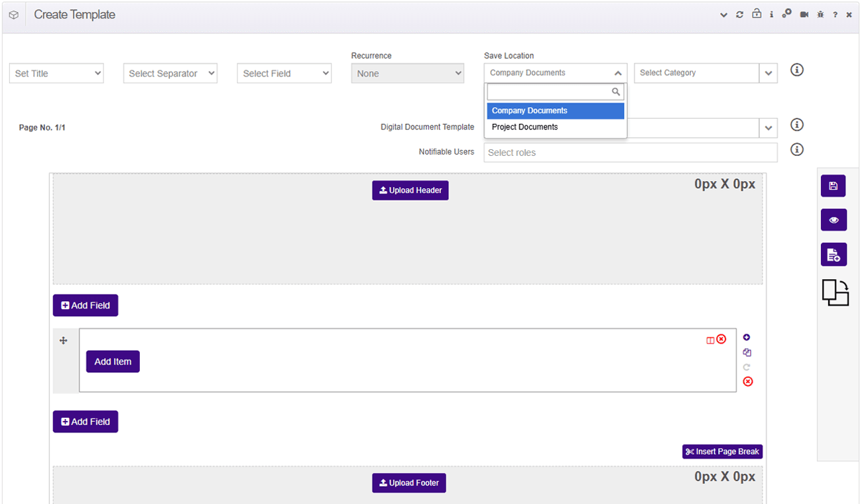
Task: Click the eye preview icon in sidebar
Action: (x=833, y=220)
